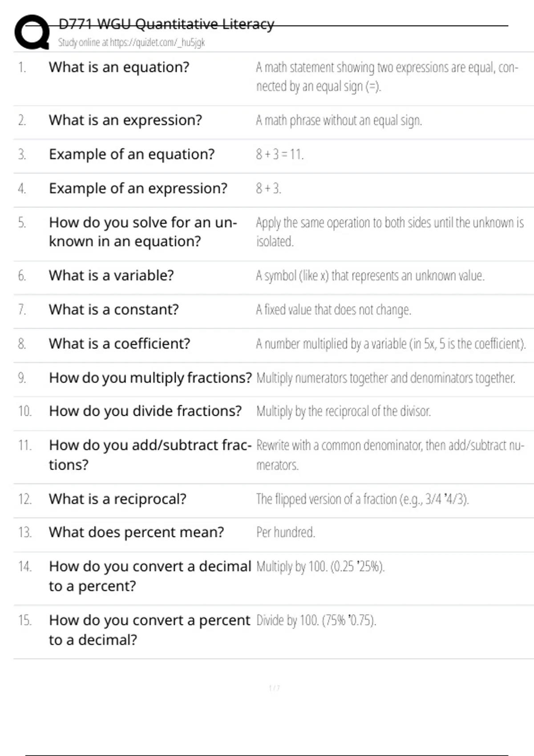Select 'How do you multiply fractions?' question
The height and width of the screenshot is (756, 534).
[150, 378]
